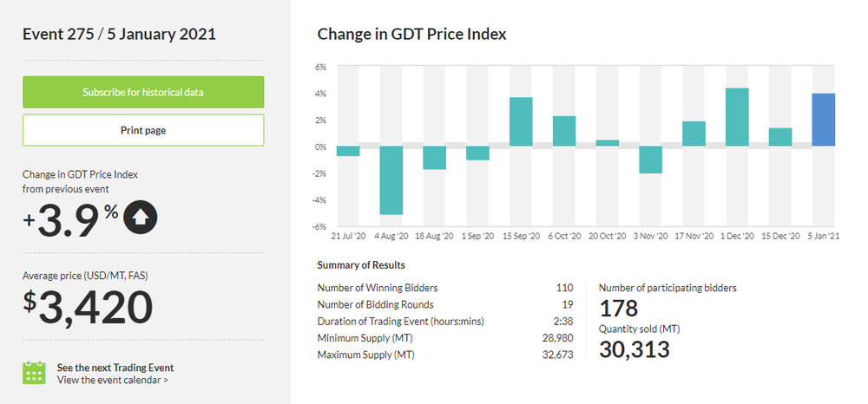
Task: Open the View the event calendar link
Action: [112, 380]
